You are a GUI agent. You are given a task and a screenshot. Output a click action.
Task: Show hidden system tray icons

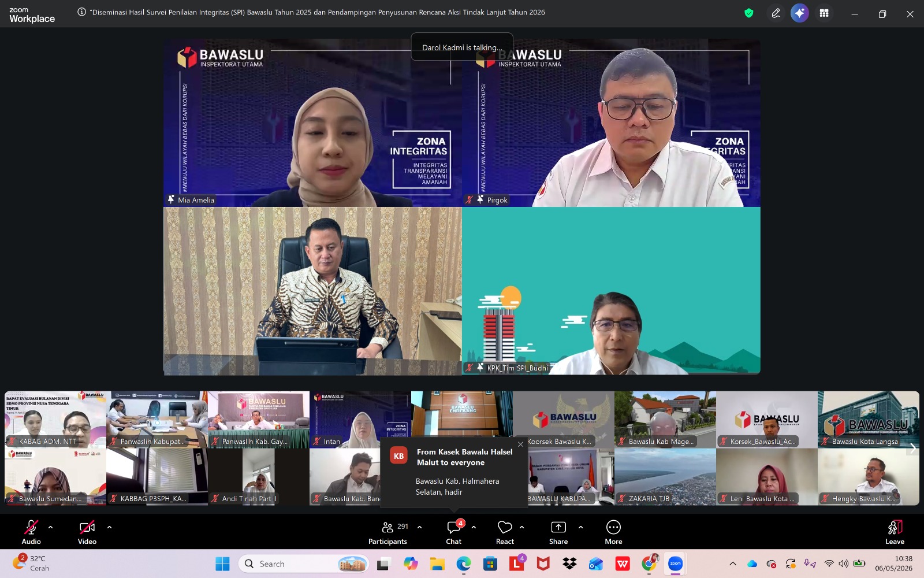733,564
